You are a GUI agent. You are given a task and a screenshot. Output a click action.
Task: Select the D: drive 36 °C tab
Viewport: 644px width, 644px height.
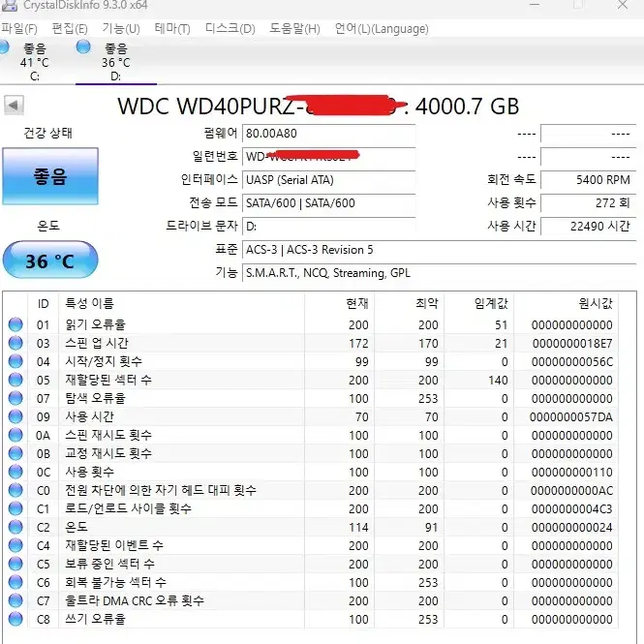pos(116,62)
